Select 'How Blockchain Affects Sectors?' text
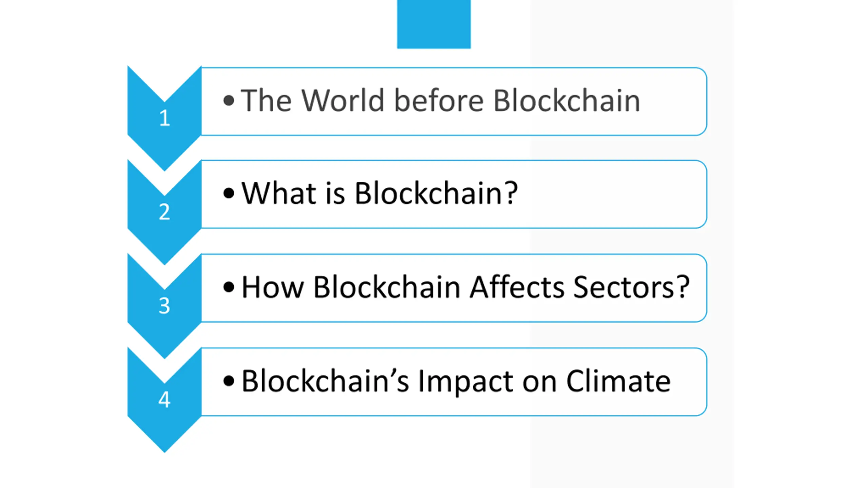 point(466,287)
